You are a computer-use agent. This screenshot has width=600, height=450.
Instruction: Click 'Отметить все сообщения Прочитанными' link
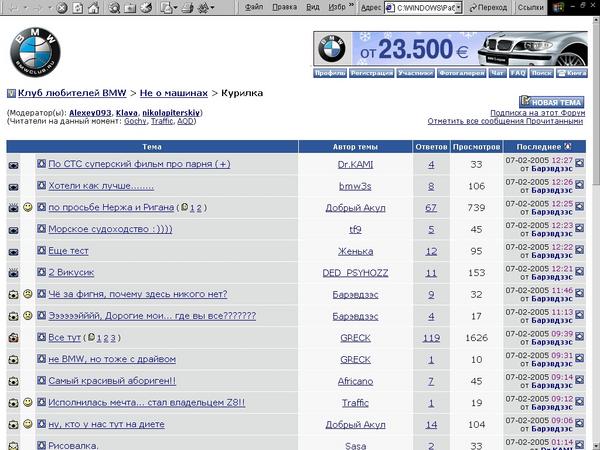[x=505, y=121]
